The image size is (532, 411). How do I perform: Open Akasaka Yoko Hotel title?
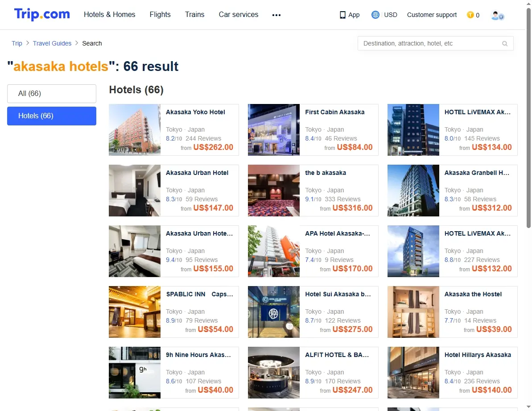pos(195,112)
